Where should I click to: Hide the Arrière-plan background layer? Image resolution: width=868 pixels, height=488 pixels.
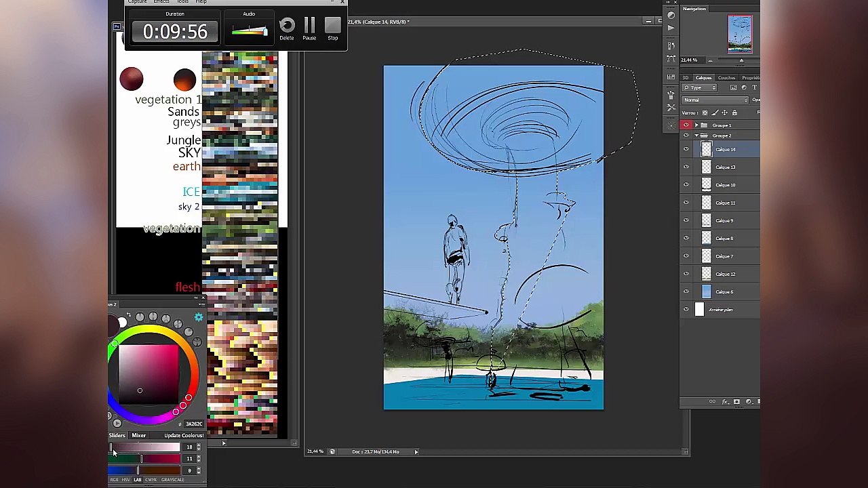[x=686, y=310]
